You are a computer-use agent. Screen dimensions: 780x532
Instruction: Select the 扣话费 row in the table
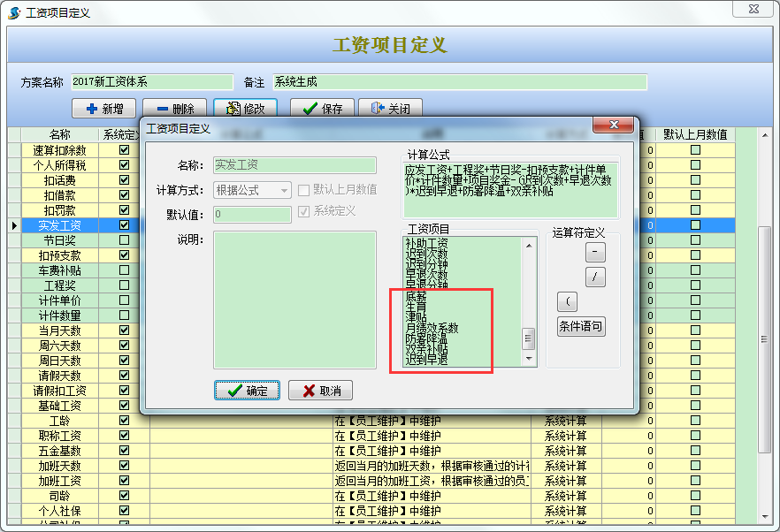[x=60, y=180]
